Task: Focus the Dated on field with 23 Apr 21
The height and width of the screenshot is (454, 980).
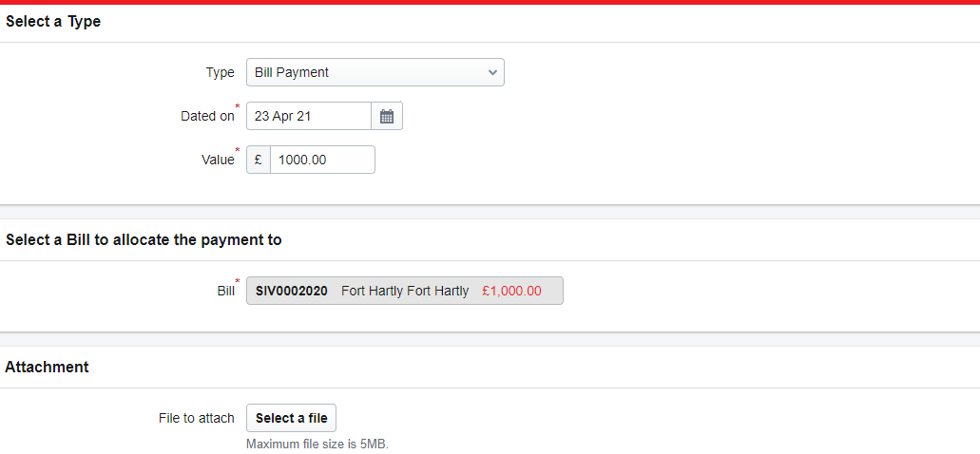Action: pos(309,116)
